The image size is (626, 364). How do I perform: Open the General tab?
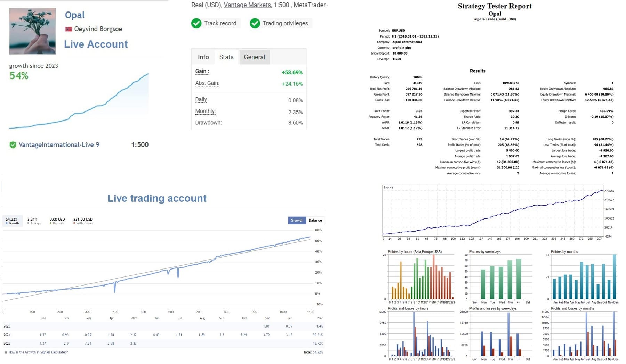(x=254, y=57)
